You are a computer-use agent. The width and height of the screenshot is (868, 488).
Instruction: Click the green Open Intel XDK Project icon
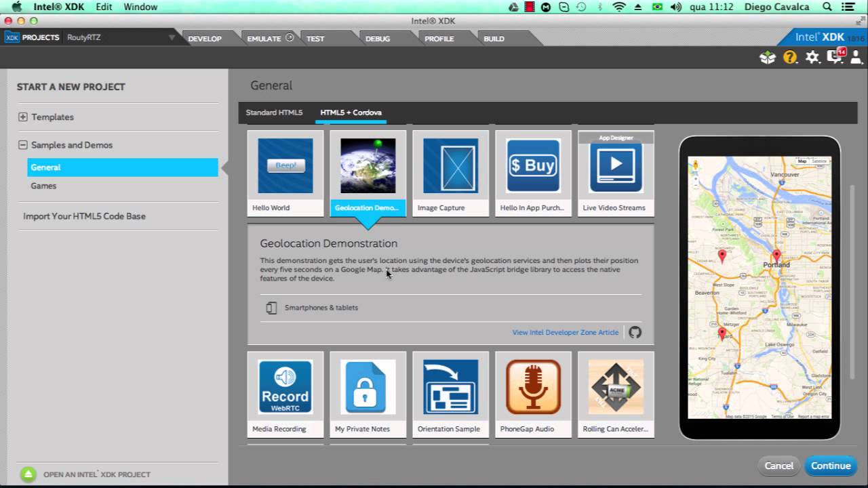[x=28, y=474]
